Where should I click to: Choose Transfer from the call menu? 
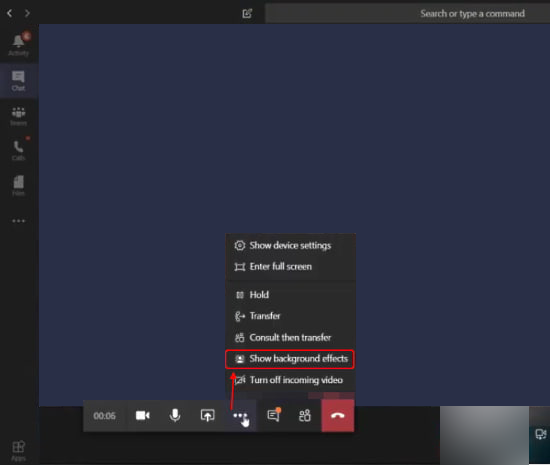[x=290, y=316]
